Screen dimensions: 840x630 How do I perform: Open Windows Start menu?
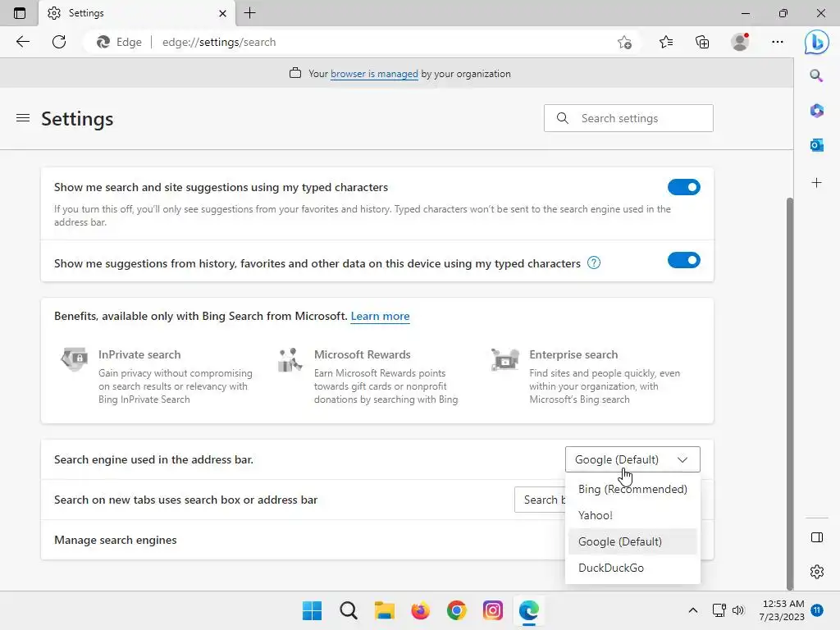coord(312,610)
